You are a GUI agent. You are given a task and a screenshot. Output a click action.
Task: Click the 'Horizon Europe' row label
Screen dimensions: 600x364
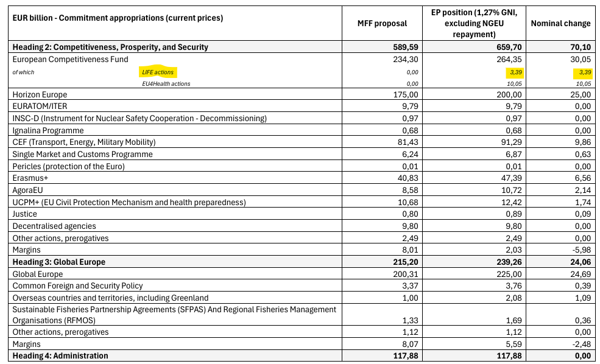[40, 94]
